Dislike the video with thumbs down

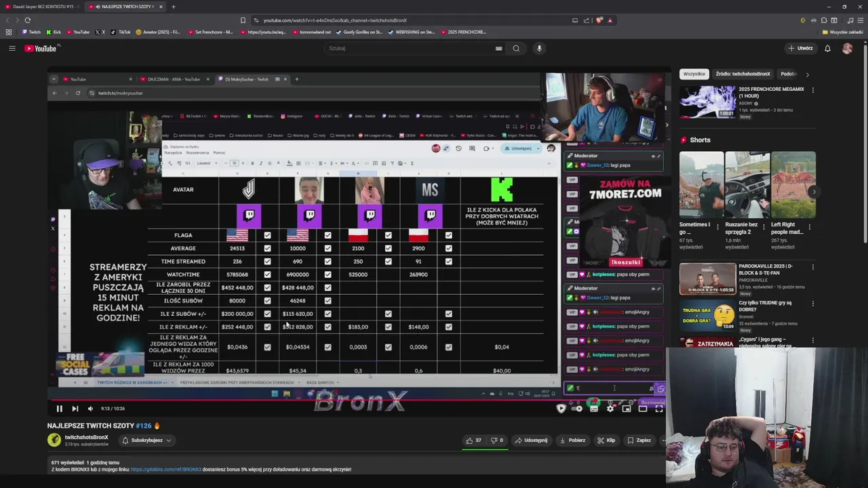click(x=497, y=440)
